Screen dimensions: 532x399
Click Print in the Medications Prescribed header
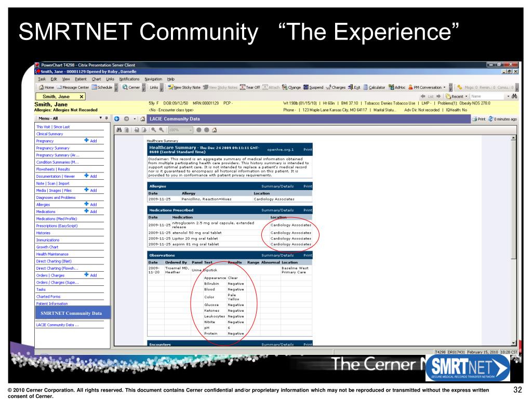click(308, 210)
